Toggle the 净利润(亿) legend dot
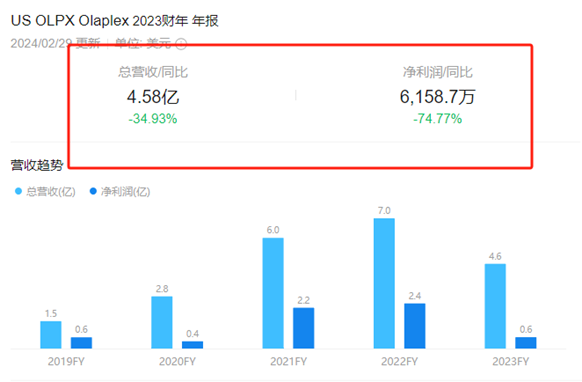This screenshot has height=382, width=582. [x=93, y=191]
